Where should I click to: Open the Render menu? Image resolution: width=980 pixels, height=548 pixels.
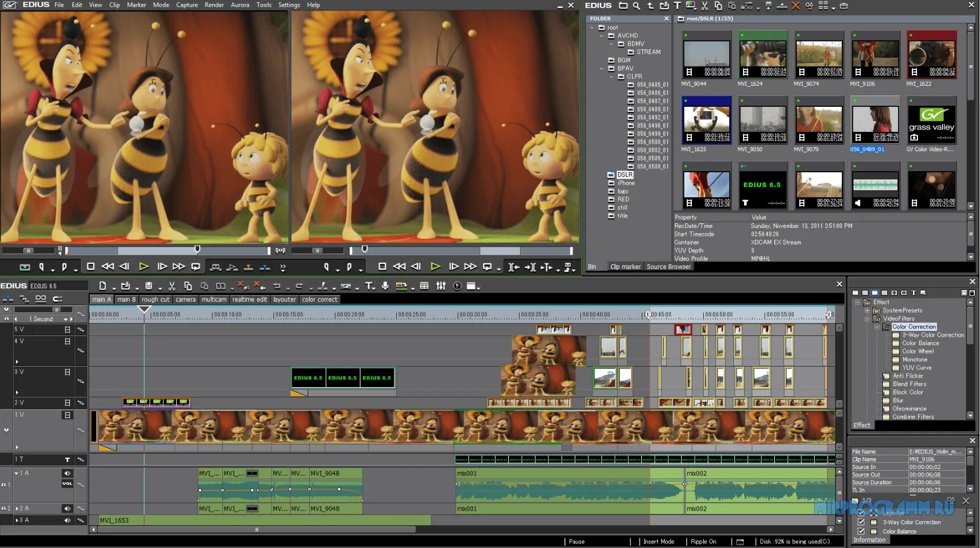pyautogui.click(x=214, y=5)
